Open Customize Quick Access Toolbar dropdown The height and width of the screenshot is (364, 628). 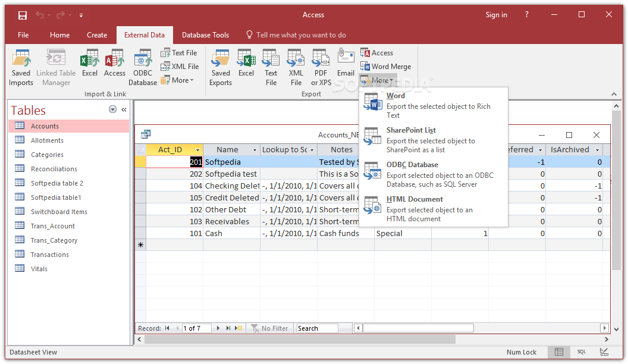click(x=81, y=15)
